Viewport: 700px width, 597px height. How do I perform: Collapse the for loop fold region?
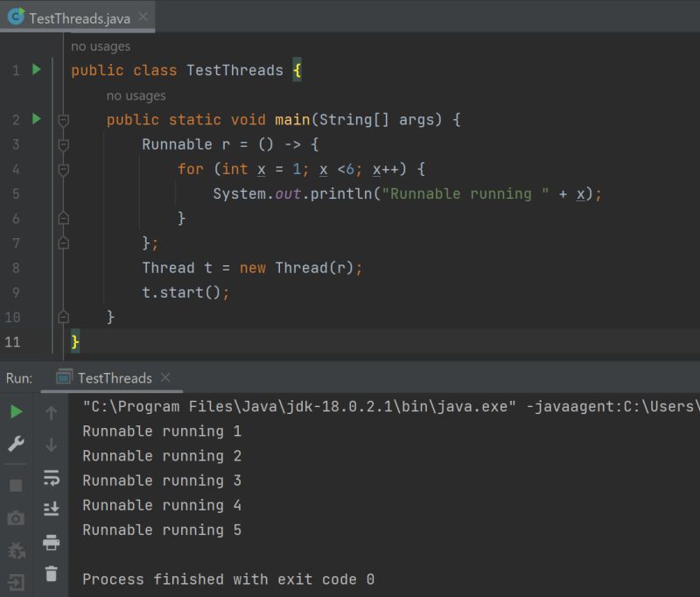click(62, 169)
